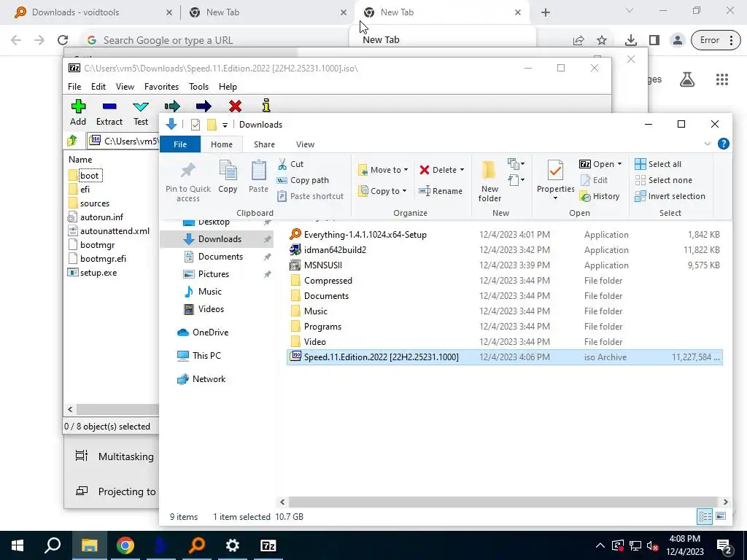
Task: Go up one folder level in 7-Zip
Action: [72, 141]
